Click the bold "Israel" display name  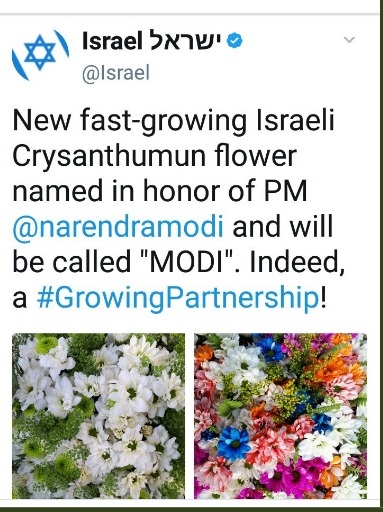[110, 41]
